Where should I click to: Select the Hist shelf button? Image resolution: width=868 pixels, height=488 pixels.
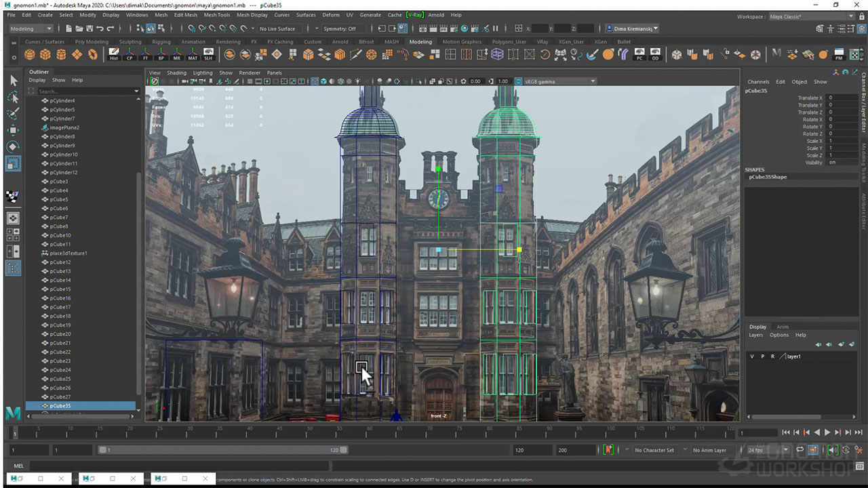(113, 54)
